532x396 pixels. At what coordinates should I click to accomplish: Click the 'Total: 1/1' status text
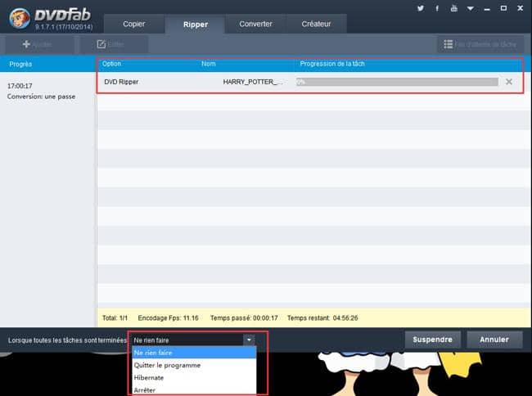coord(115,318)
